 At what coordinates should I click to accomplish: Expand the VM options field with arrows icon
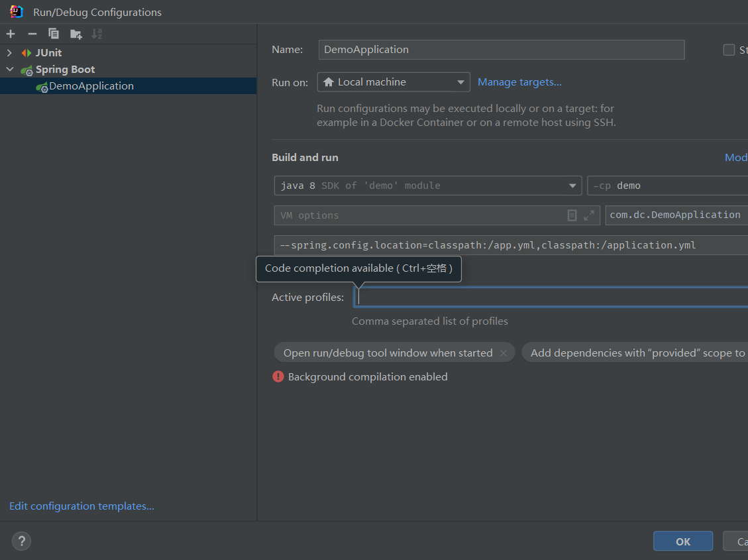pyautogui.click(x=589, y=215)
